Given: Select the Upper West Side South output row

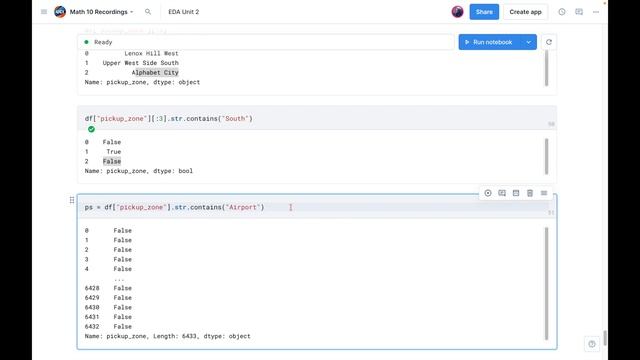Looking at the screenshot, I should click(132, 63).
